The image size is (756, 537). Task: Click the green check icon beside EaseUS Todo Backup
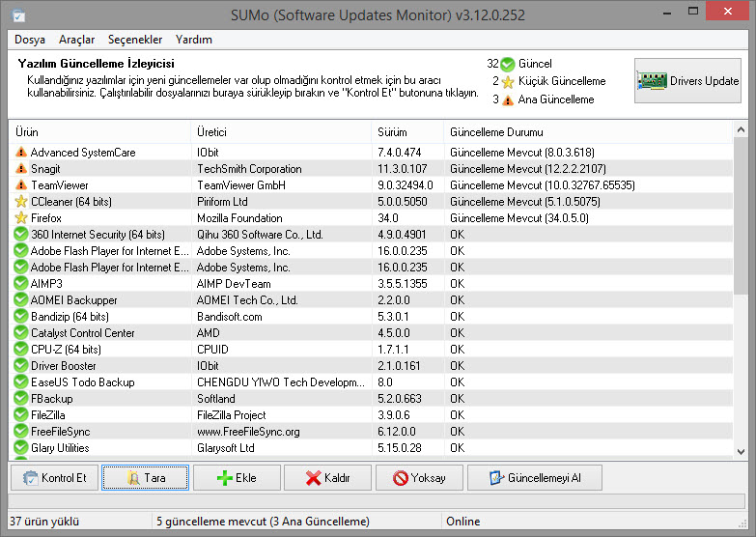20,382
